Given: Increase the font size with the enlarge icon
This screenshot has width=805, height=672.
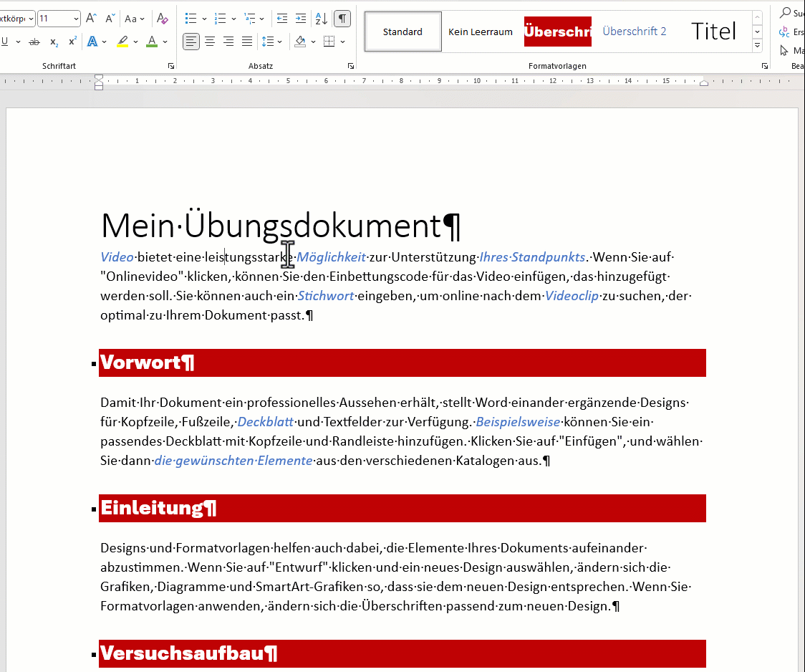Looking at the screenshot, I should (x=91, y=19).
